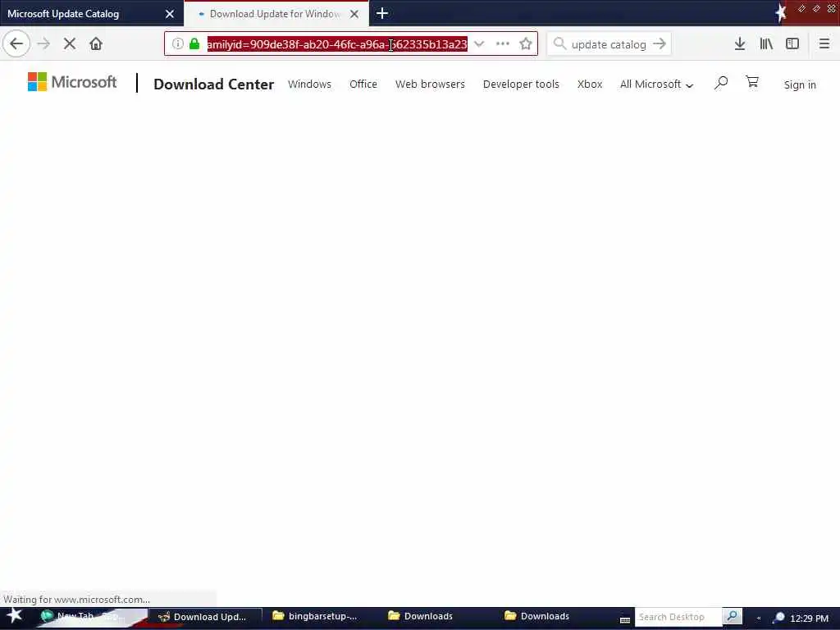Stop loading the page
The width and height of the screenshot is (840, 630).
[x=70, y=44]
